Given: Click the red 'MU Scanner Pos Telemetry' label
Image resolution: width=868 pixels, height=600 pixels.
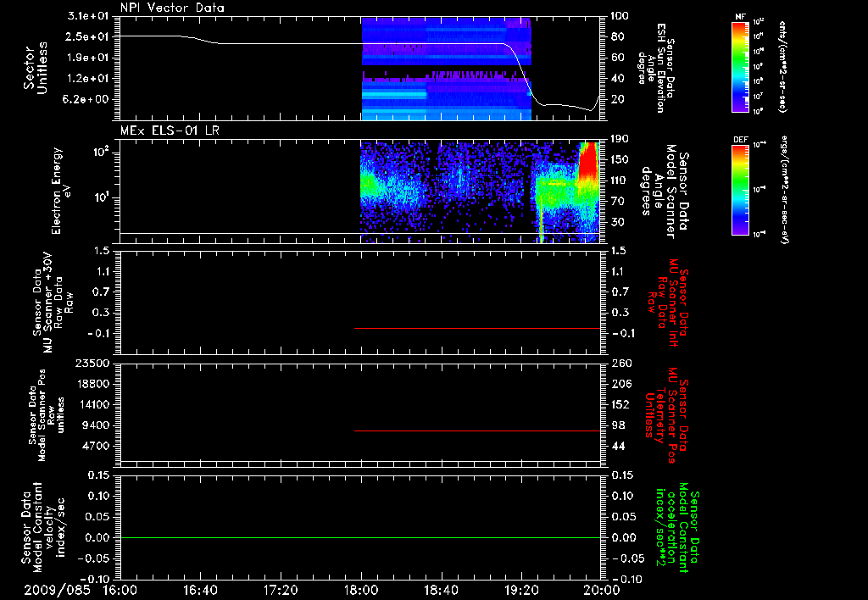Looking at the screenshot, I should (666, 415).
